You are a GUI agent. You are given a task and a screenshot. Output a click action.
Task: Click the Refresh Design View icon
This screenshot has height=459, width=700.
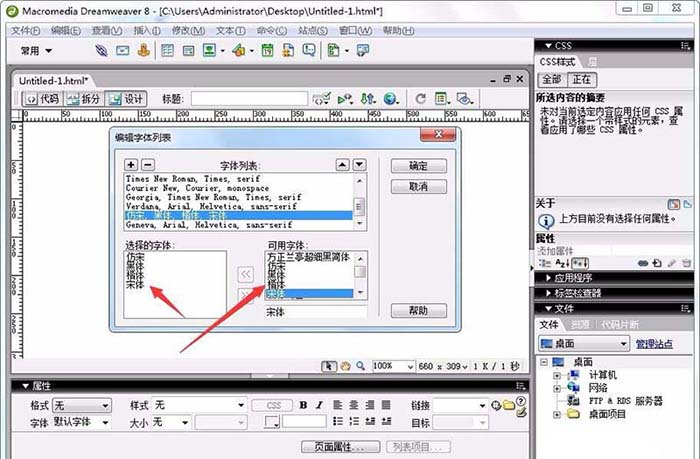coord(421,98)
